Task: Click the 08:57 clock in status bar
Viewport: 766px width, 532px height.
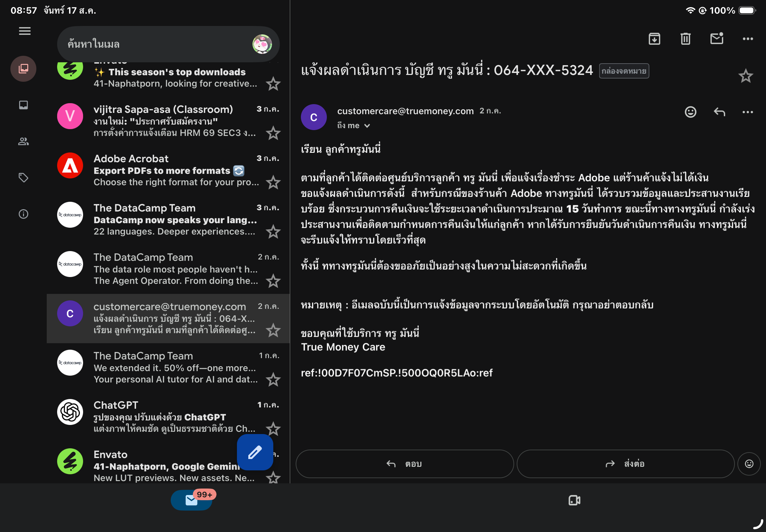Action: 24,10
